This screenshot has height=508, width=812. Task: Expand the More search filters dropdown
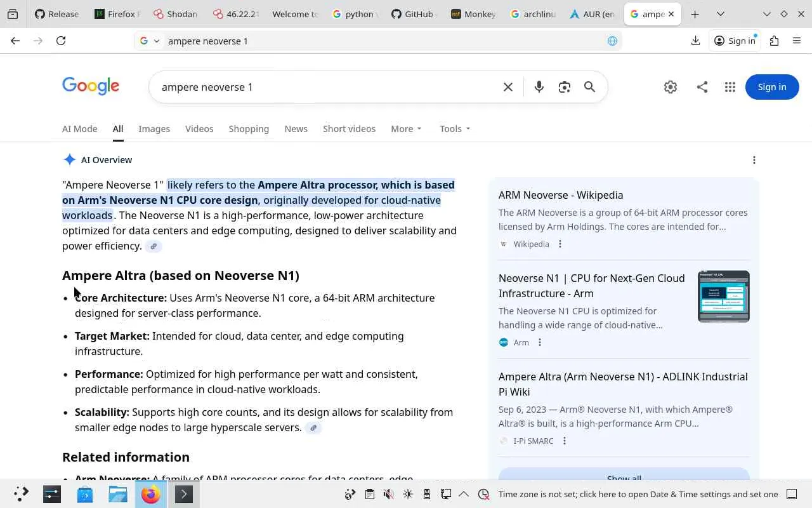point(406,129)
